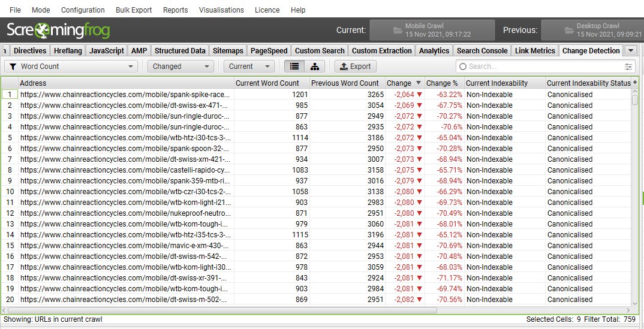Select the dt-swiss-ex-471 address row
The image size is (644, 329).
[126, 105]
